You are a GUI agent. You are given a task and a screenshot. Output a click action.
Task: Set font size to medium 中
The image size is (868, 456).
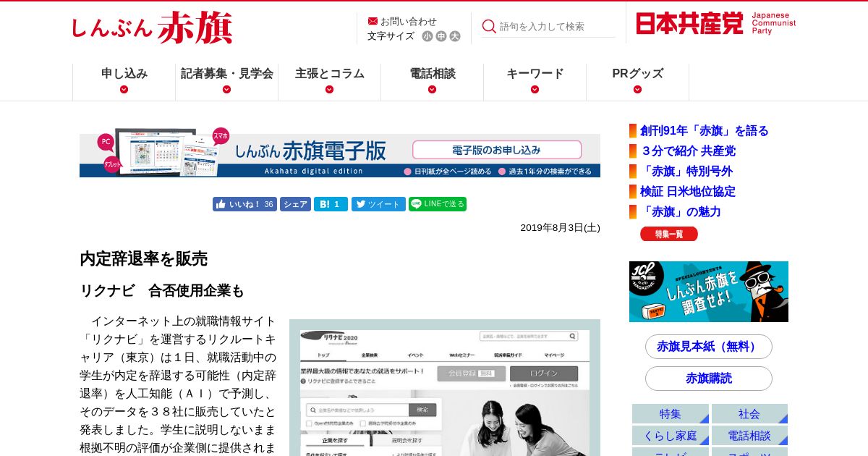click(x=441, y=36)
